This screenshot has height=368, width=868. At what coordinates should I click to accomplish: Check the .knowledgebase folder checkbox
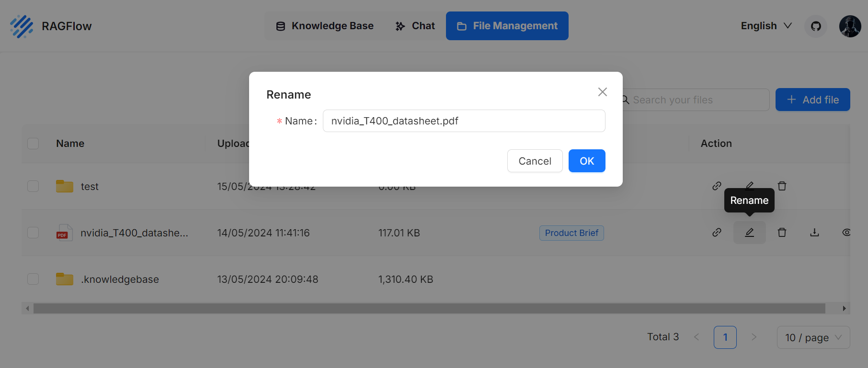[33, 279]
